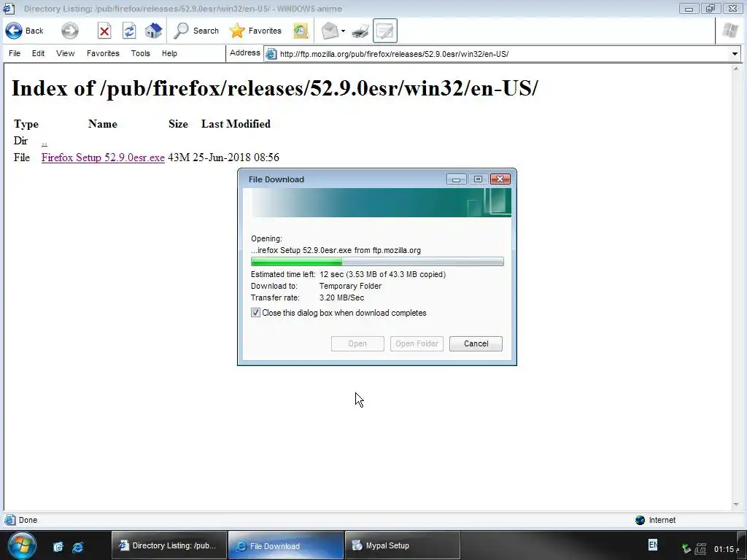Open the Favorites menu
This screenshot has height=560, width=747.
[x=103, y=53]
